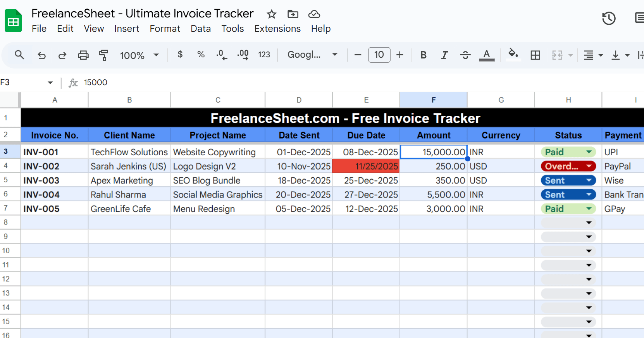Select the INV-005 cell

click(x=55, y=209)
